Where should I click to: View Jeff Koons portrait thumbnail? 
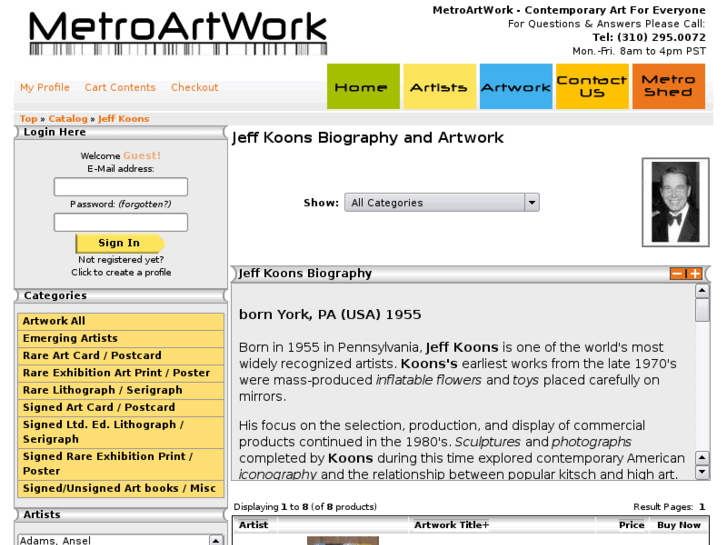[x=676, y=202]
